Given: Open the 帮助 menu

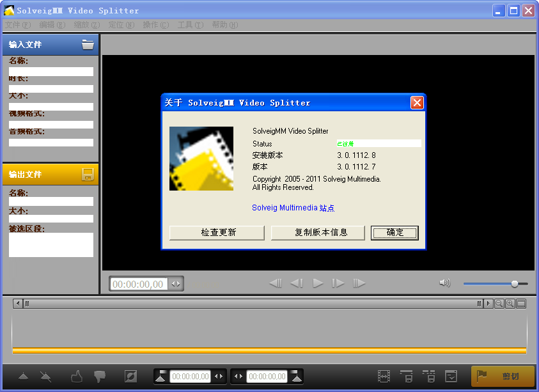Looking at the screenshot, I should point(224,25).
